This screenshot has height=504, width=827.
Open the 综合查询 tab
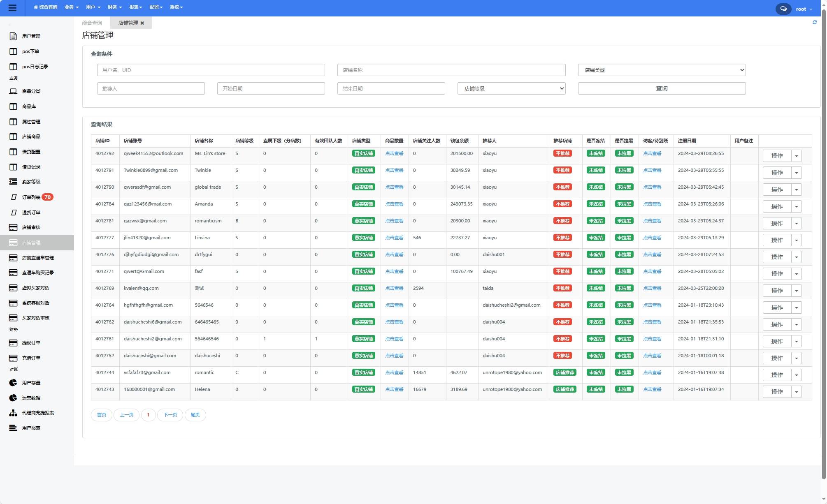92,23
